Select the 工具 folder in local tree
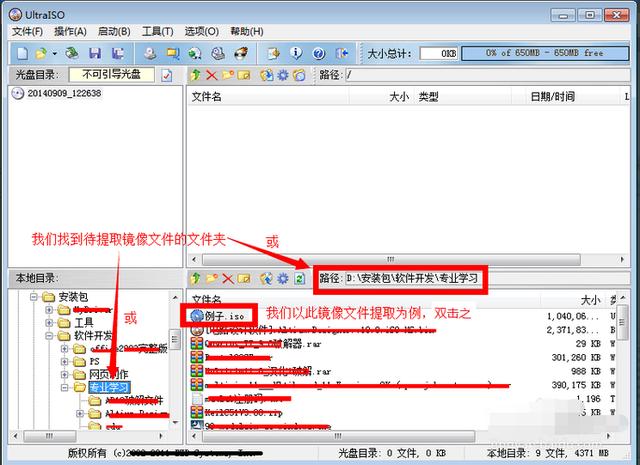This screenshot has width=640, height=465. click(84, 323)
